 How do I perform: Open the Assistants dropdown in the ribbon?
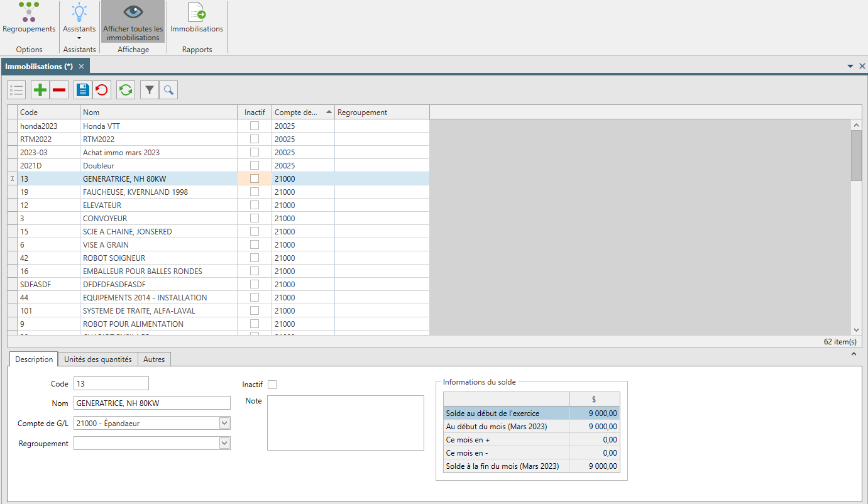point(79,21)
